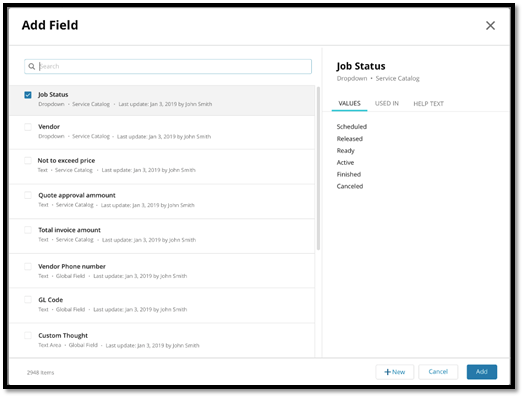Image resolution: width=524 pixels, height=398 pixels.
Task: Tick the GL Code checkbox
Action: click(28, 300)
